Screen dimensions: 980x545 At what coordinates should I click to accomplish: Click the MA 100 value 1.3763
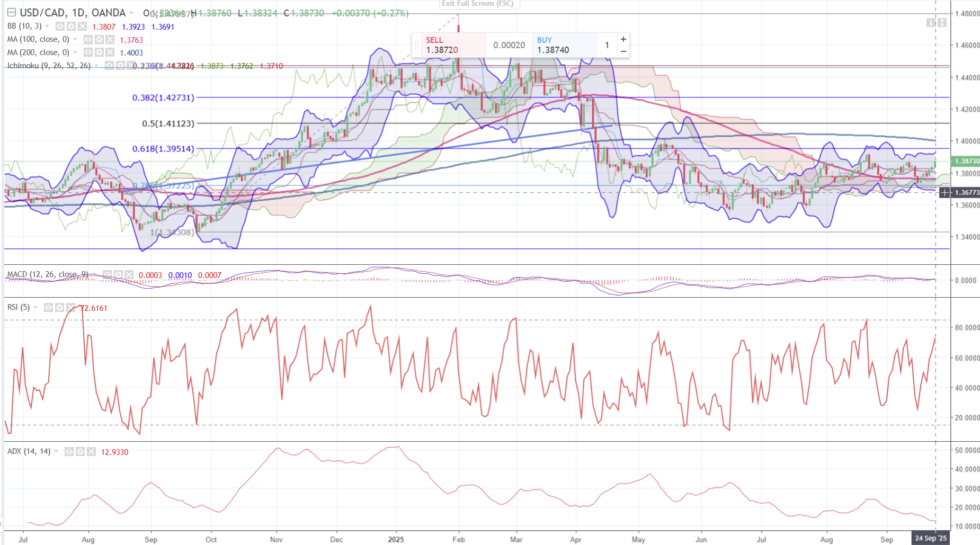pos(131,40)
